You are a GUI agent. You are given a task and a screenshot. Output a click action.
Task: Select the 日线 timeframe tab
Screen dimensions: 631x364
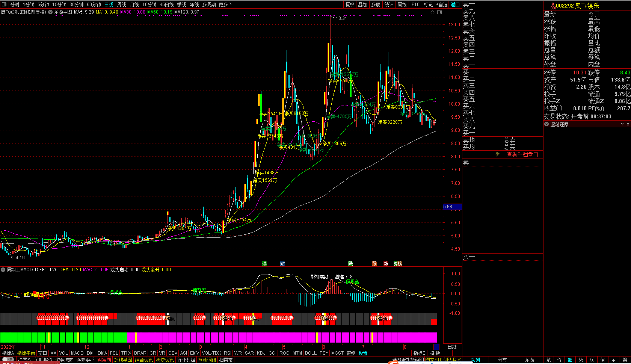[x=109, y=5]
